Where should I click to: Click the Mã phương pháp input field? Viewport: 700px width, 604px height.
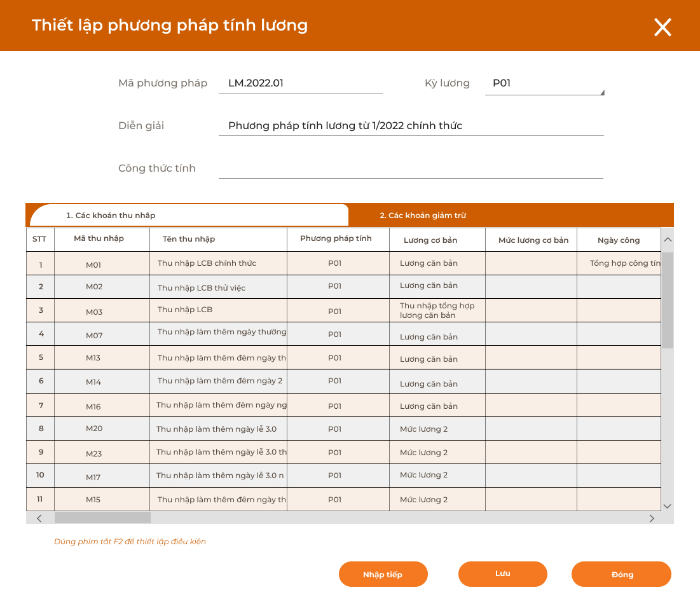pyautogui.click(x=300, y=83)
